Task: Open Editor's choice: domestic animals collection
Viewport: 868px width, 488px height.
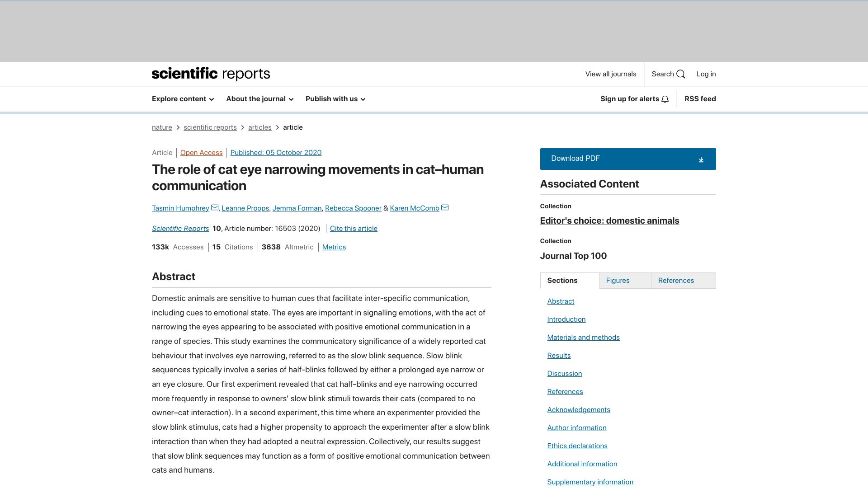Action: point(609,221)
